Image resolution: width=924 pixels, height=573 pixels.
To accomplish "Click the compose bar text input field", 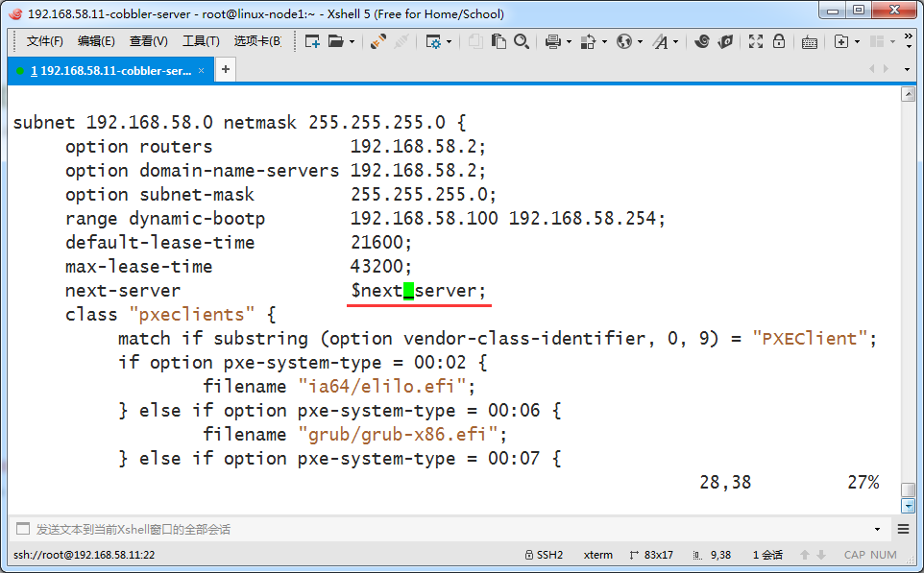I will [450, 530].
